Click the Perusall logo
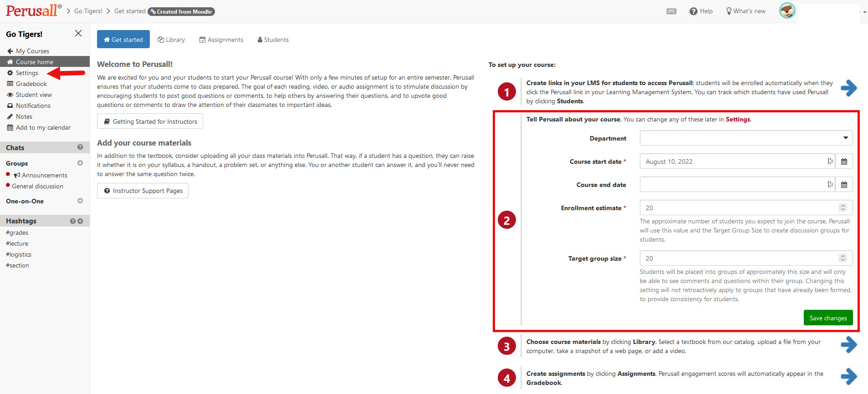This screenshot has width=868, height=394. pos(34,10)
